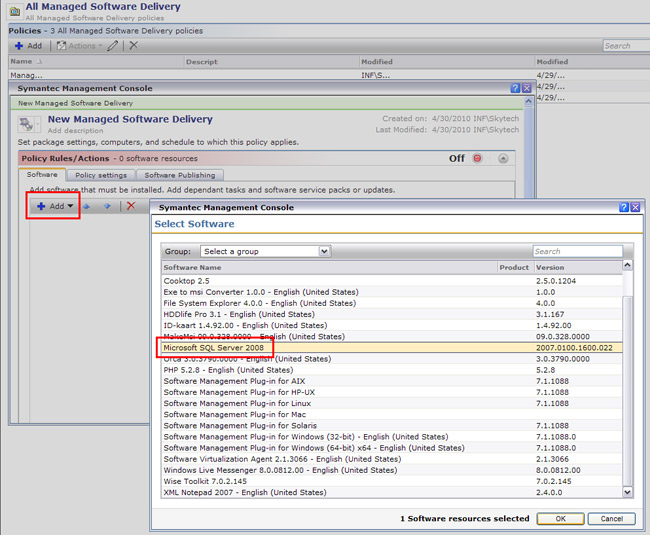Click the Search field in Select Software dialog
Screen dimensions: 650x535
click(x=577, y=251)
